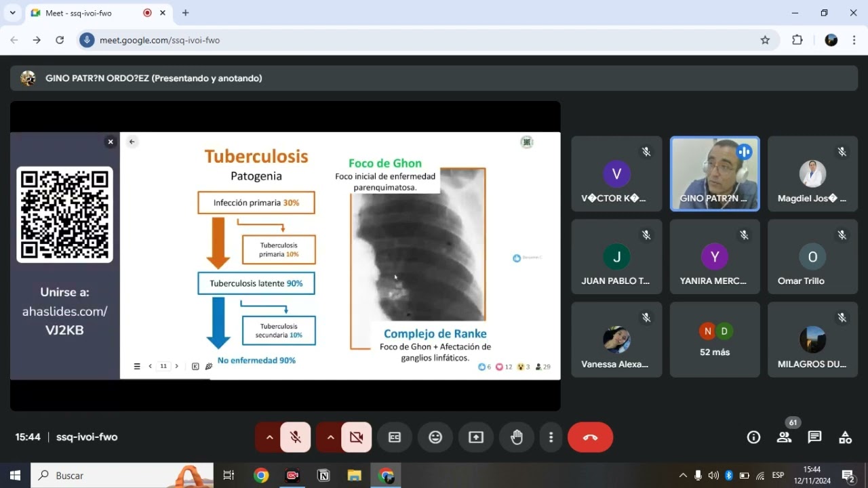The height and width of the screenshot is (488, 868).
Task: Open video settings arrow next to camera
Action: (330, 437)
